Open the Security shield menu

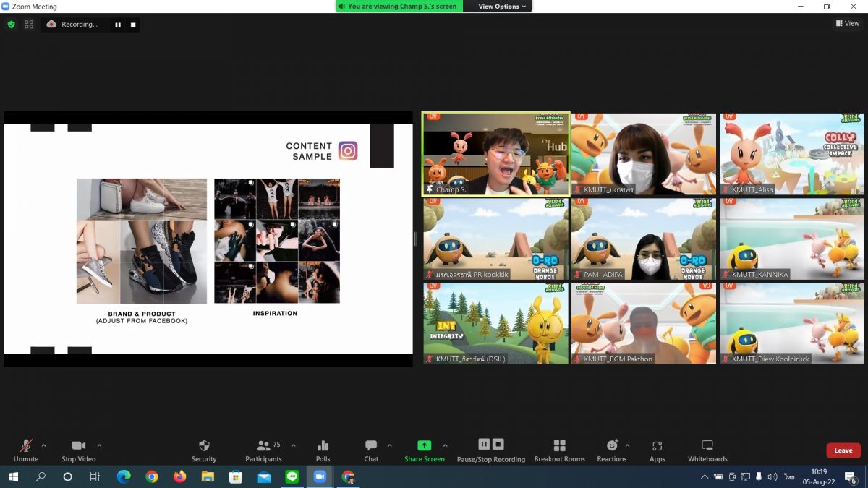tap(204, 450)
